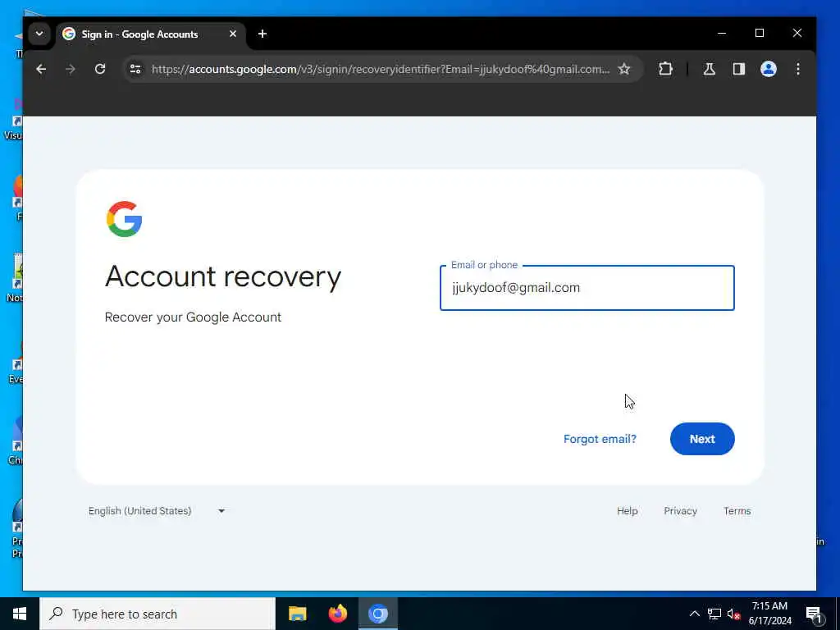
Task: Open the Extensions puzzle icon
Action: [x=665, y=69]
